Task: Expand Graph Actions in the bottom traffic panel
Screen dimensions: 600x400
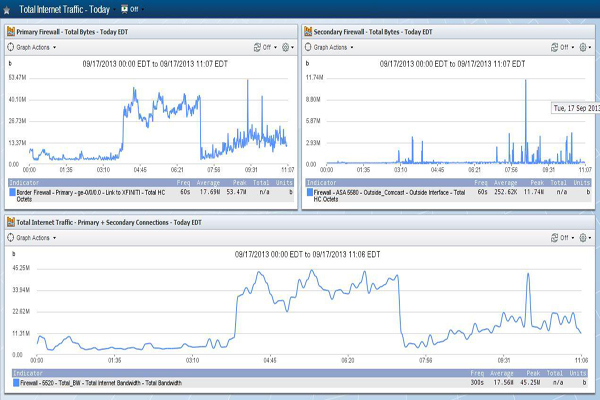Action: click(x=35, y=238)
